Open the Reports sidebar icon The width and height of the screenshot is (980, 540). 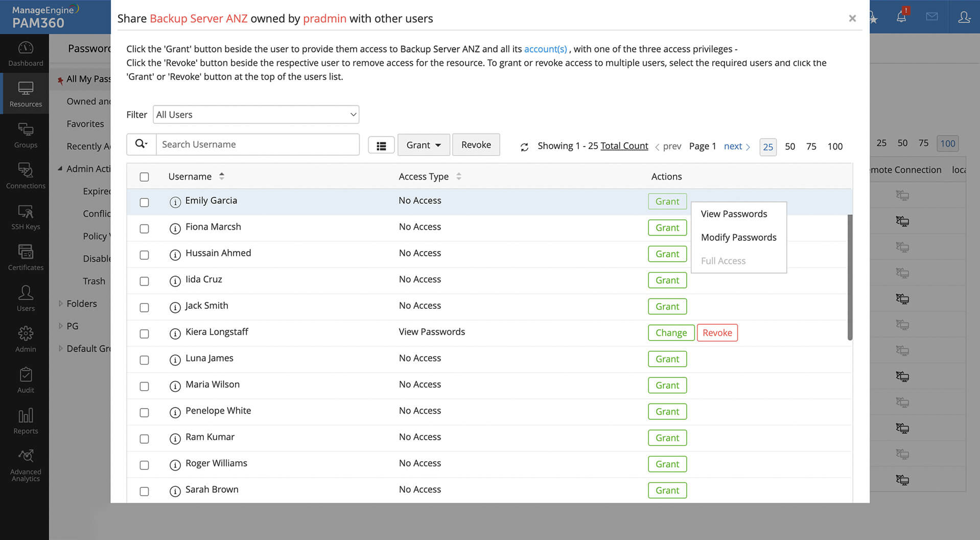coord(26,421)
